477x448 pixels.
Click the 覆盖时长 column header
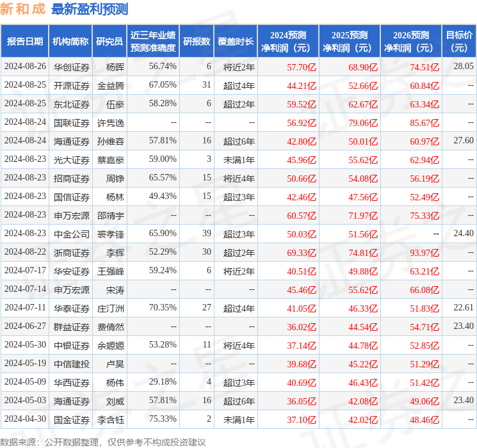point(236,42)
